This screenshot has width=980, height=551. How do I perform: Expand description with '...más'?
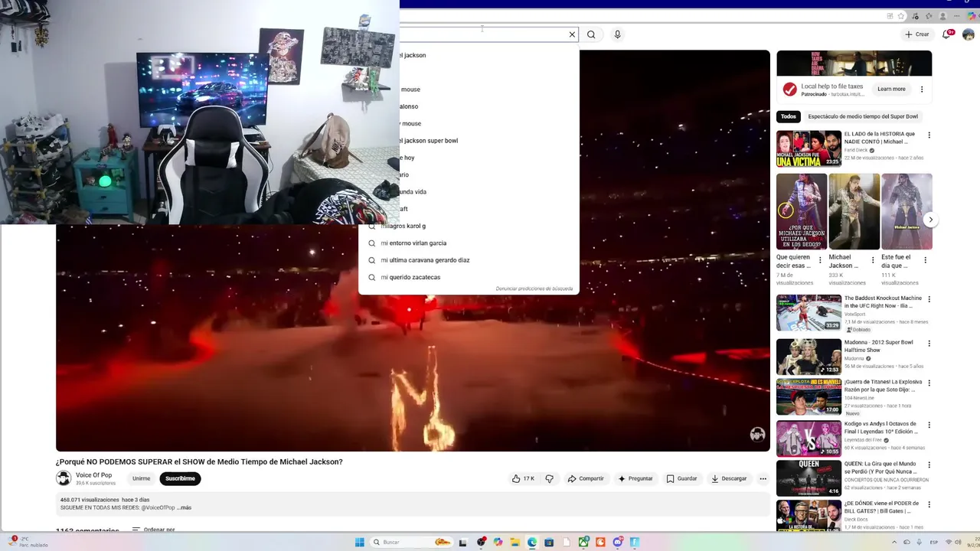coord(184,508)
